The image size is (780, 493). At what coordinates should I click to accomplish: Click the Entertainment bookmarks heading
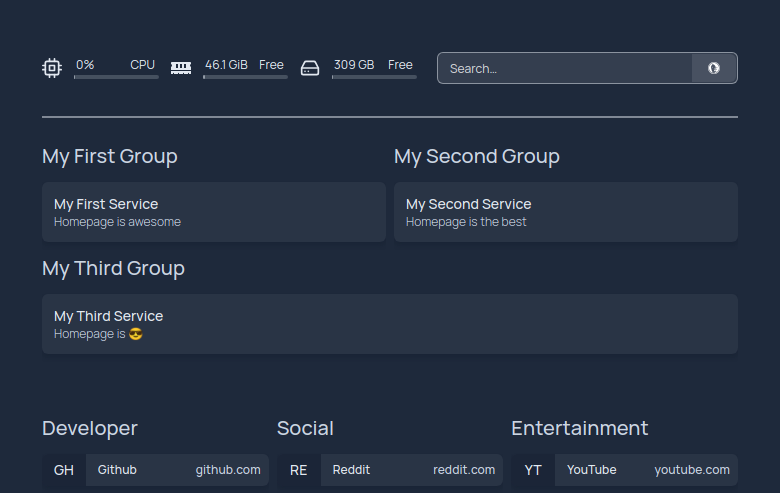(580, 428)
